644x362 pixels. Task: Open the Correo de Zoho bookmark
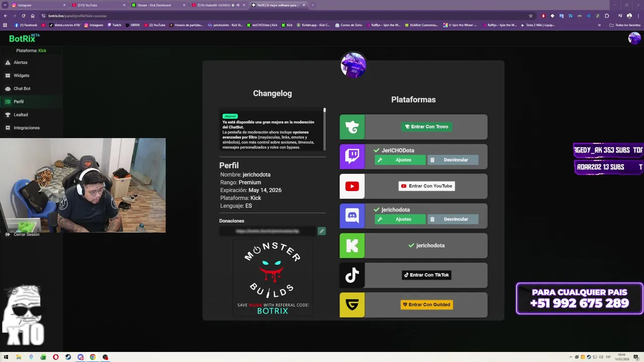click(349, 25)
